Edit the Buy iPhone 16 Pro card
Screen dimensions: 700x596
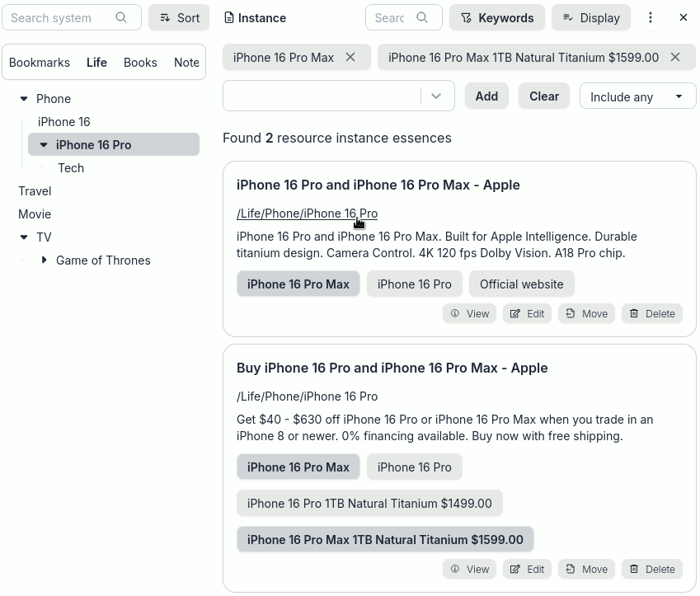pyautogui.click(x=527, y=569)
